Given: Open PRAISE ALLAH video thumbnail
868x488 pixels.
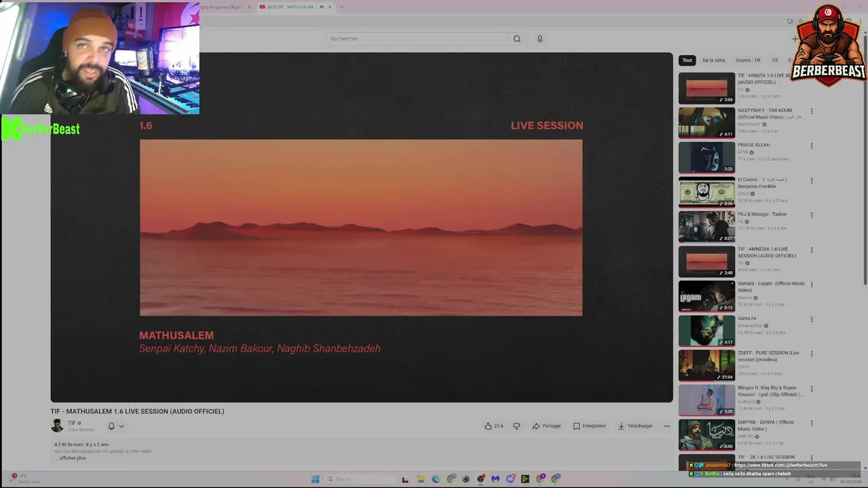Looking at the screenshot, I should click(x=707, y=157).
